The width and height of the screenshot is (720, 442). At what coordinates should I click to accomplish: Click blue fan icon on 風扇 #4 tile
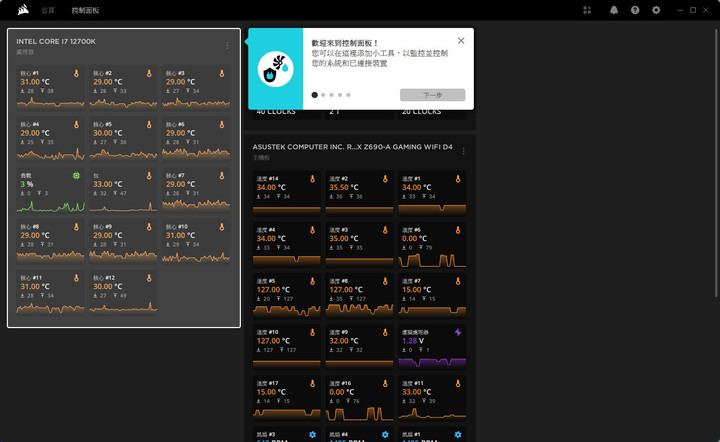[x=385, y=434]
